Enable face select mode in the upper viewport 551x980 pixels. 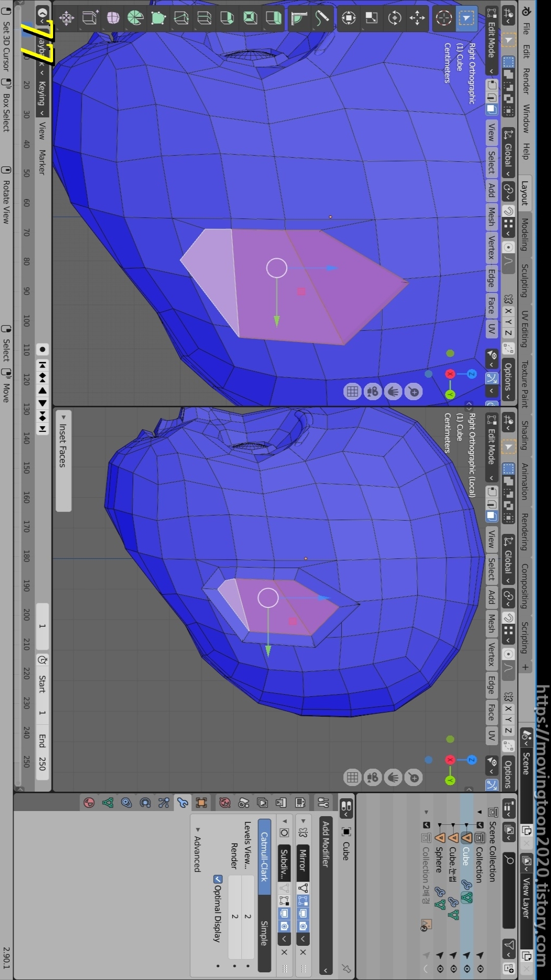[491, 109]
